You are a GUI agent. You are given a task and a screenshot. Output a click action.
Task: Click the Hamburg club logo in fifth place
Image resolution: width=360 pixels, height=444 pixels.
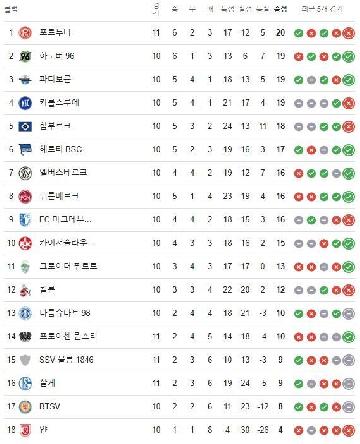(25, 126)
